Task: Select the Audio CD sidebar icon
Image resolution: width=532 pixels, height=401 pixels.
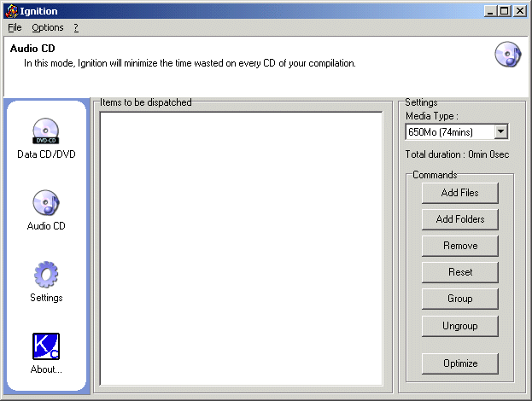Action: click(x=46, y=203)
